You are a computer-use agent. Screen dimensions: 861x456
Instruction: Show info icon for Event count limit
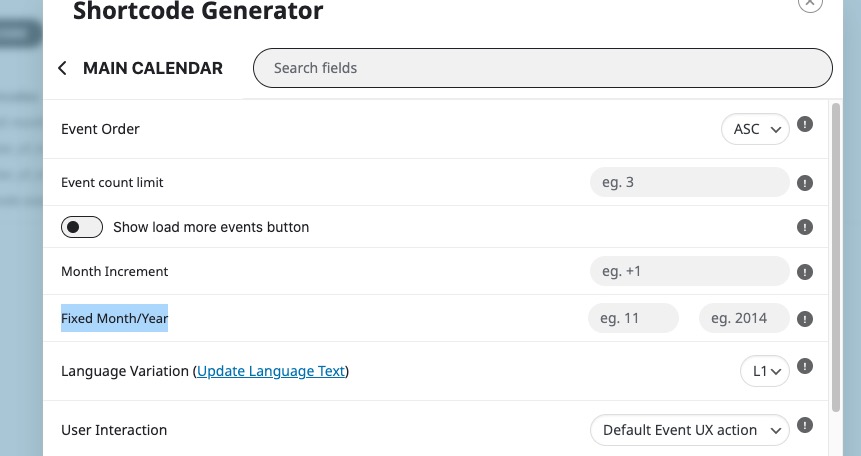tap(804, 183)
